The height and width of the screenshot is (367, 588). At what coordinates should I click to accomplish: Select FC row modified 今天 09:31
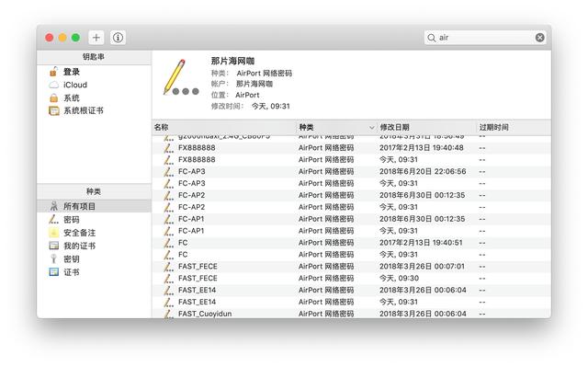[351, 255]
